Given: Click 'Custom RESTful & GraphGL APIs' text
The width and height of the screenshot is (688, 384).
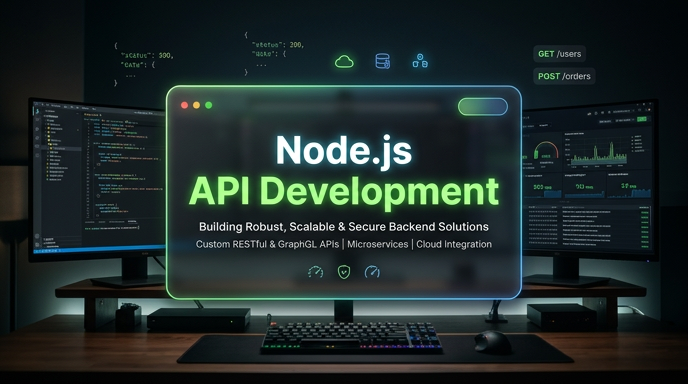Looking at the screenshot, I should coord(268,244).
